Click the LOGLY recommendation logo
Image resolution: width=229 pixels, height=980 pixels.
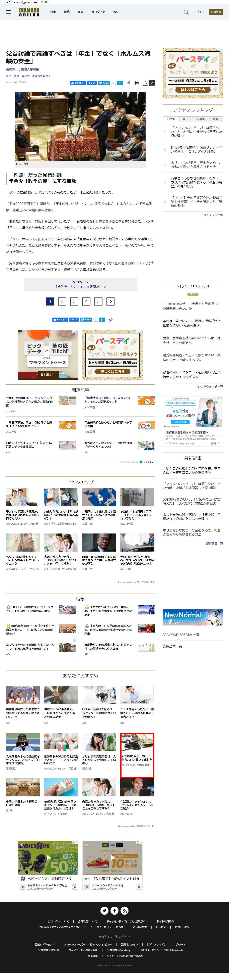coord(147,462)
